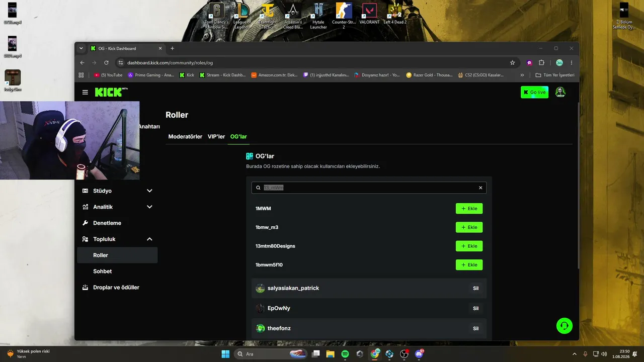Viewport: 644px width, 362px height.
Task: Open the Prime Gaming bookmark
Action: tap(151, 75)
